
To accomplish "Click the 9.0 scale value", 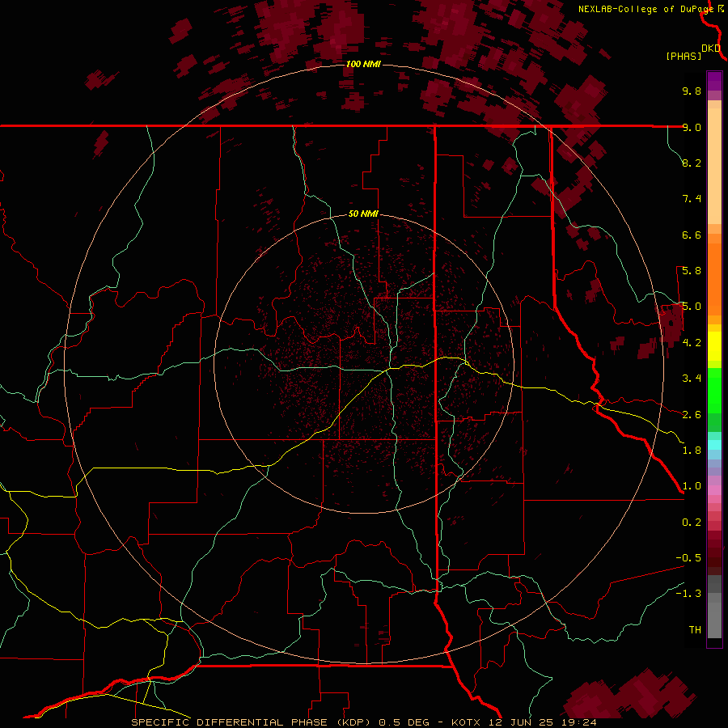I will 692,127.
